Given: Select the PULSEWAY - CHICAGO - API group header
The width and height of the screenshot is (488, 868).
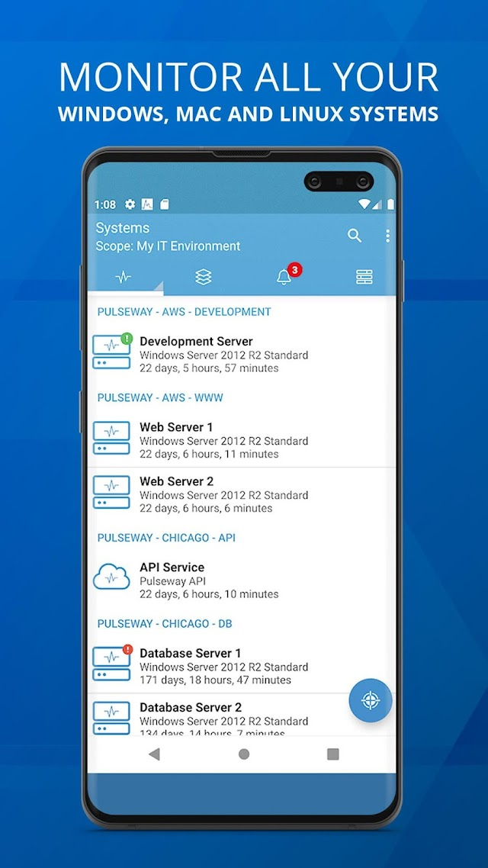Looking at the screenshot, I should pyautogui.click(x=166, y=538).
